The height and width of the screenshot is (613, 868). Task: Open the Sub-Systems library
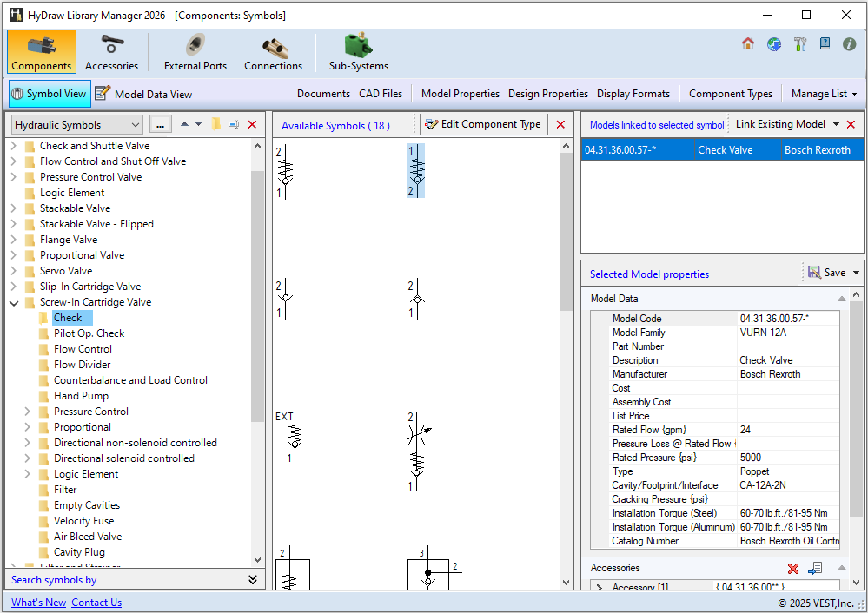coord(359,51)
